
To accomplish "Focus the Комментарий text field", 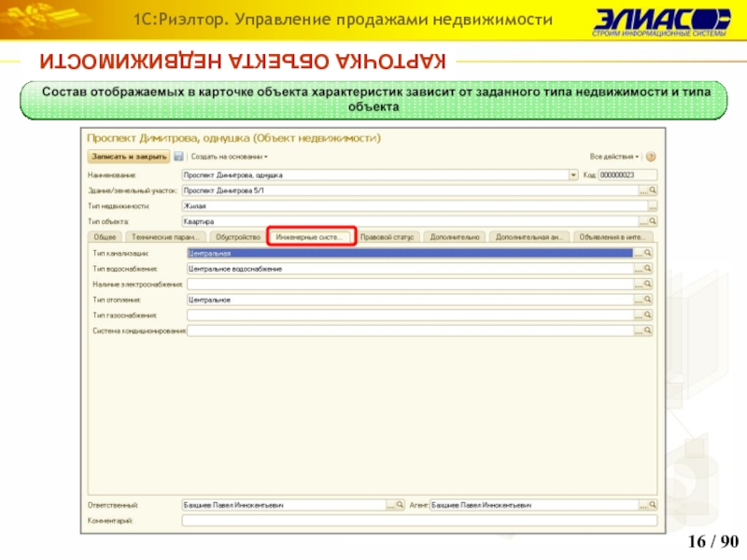I will click(419, 521).
